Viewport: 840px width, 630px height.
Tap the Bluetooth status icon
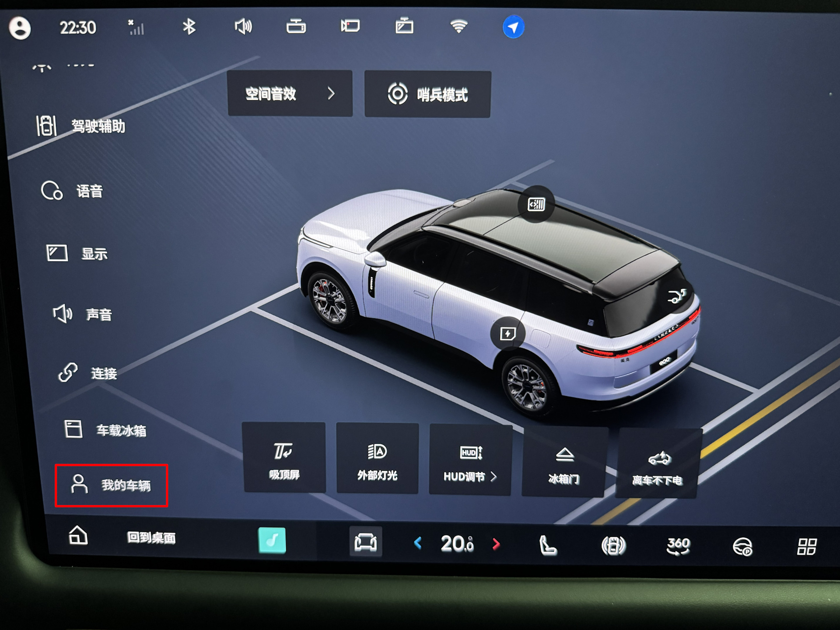point(189,27)
